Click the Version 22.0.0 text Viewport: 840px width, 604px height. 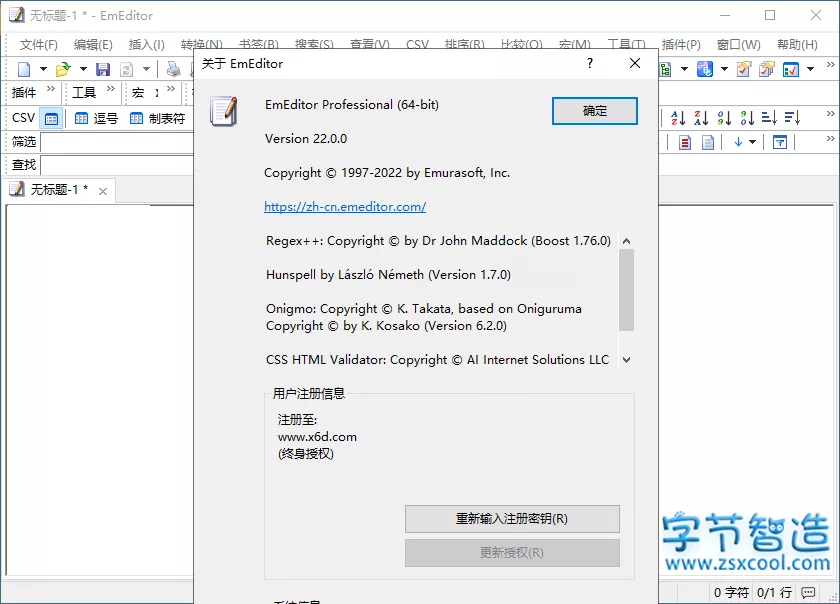[306, 139]
